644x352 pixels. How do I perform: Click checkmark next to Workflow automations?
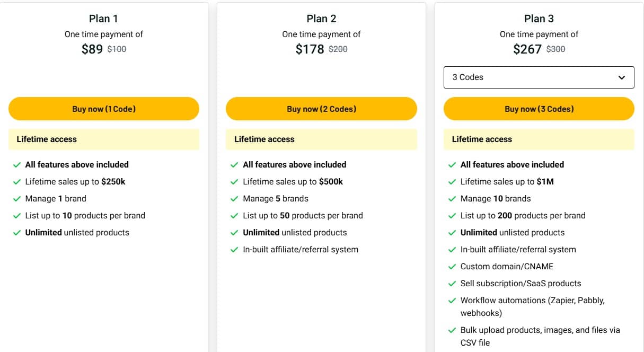click(x=452, y=301)
